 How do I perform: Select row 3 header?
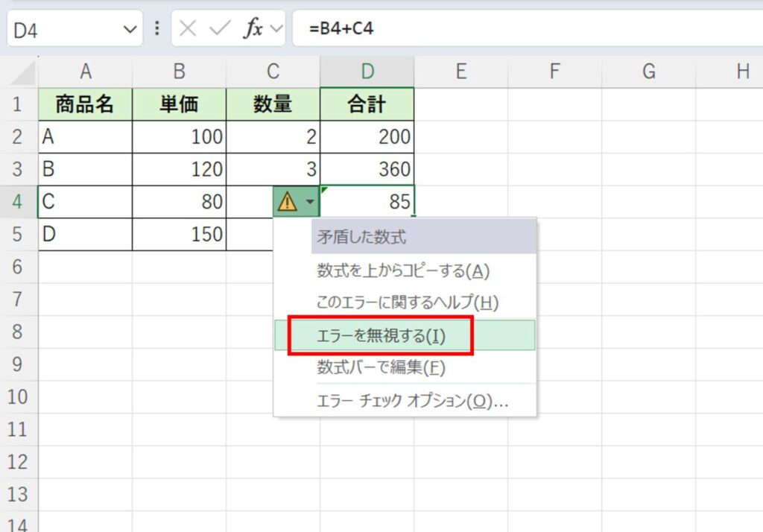pos(18,169)
